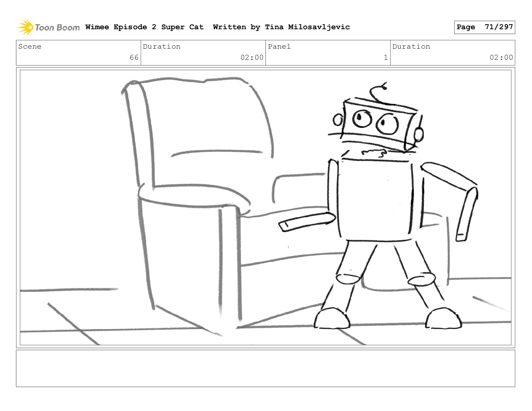Click the scene duration value '02:00'
Screen dimensions: 532x411
pos(252,57)
